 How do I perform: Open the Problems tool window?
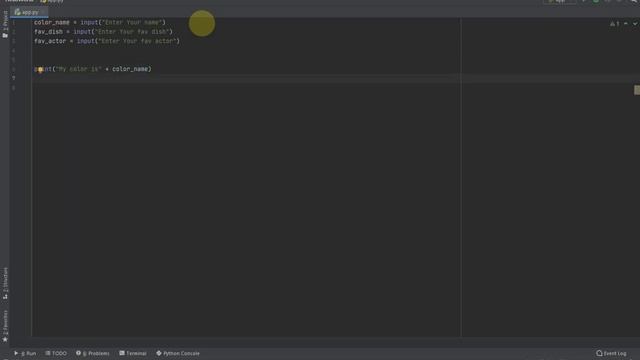pyautogui.click(x=93, y=353)
